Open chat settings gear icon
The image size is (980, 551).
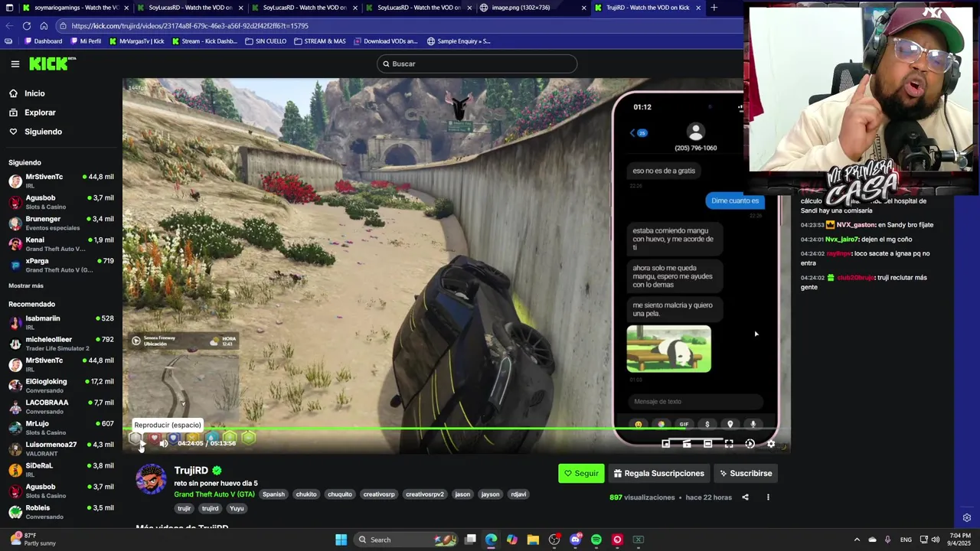point(967,518)
